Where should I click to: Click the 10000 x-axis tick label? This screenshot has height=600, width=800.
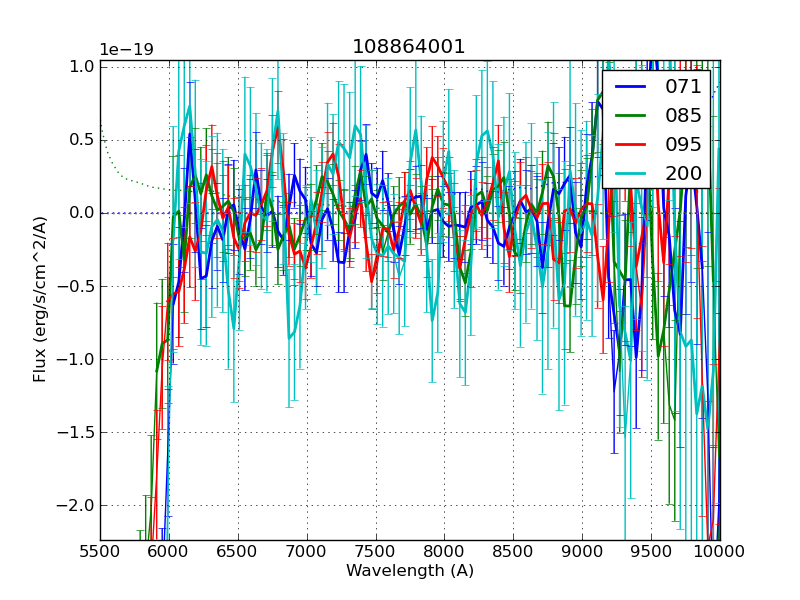[x=719, y=551]
